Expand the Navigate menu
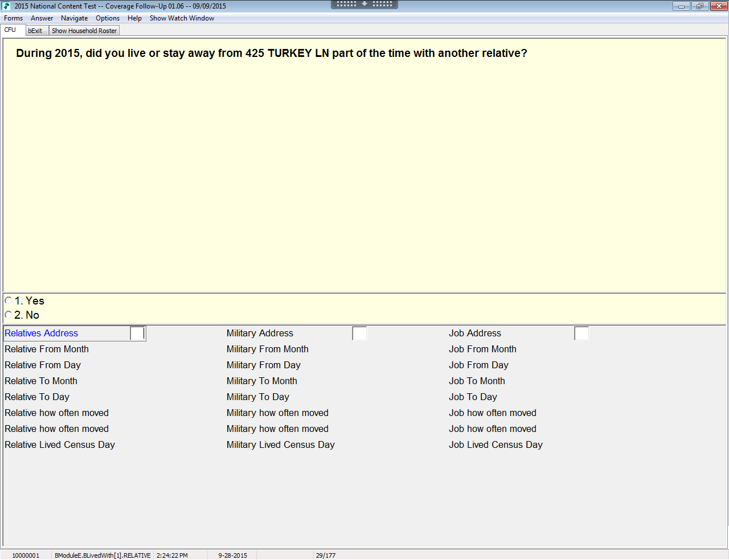The height and width of the screenshot is (560, 729). point(74,18)
